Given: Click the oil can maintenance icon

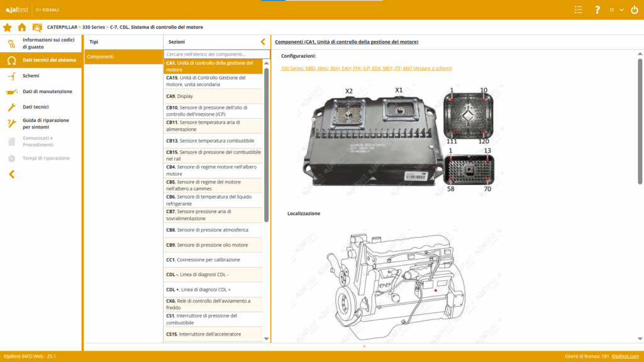Looking at the screenshot, I should [x=11, y=92].
